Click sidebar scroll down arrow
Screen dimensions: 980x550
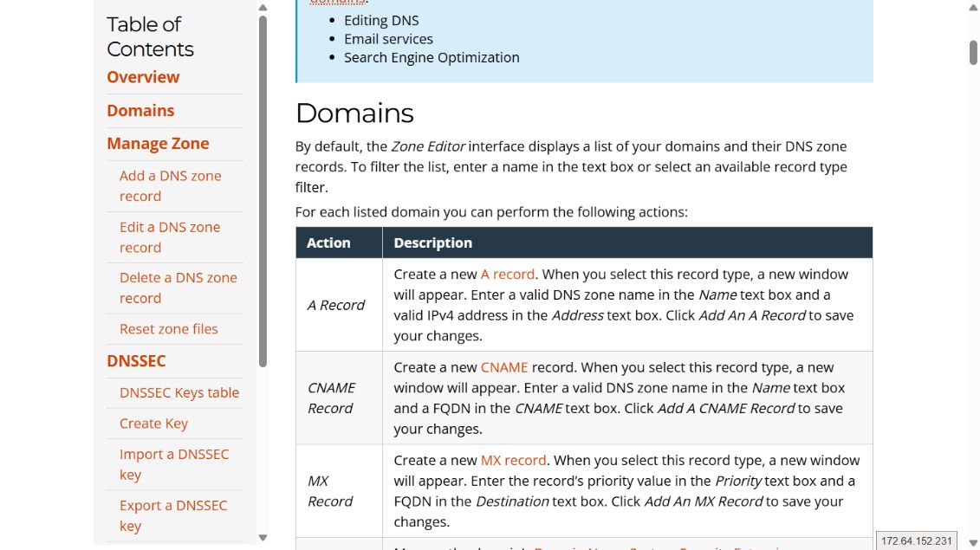tap(263, 538)
